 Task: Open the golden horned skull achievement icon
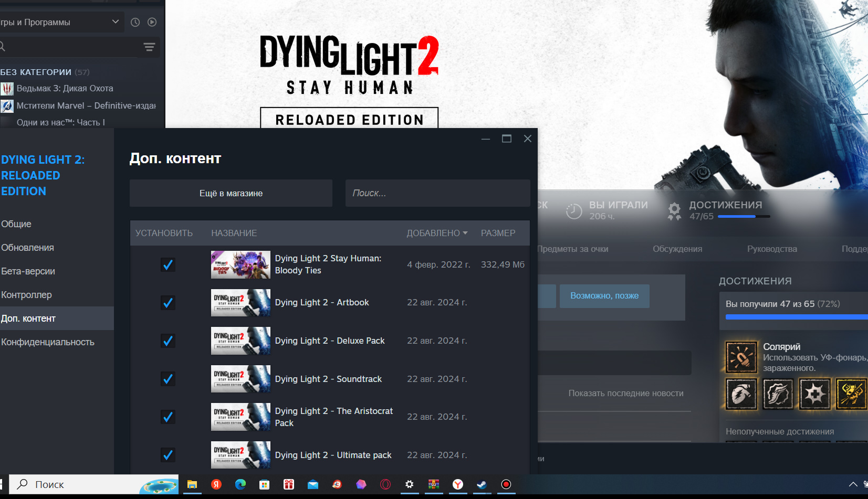(851, 394)
